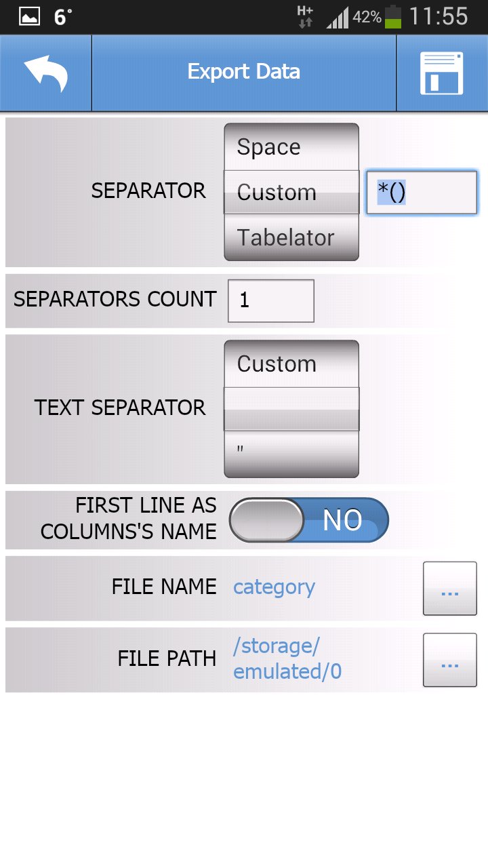The height and width of the screenshot is (868, 488).
Task: Tap the save floppy disk icon
Action: coord(442,73)
